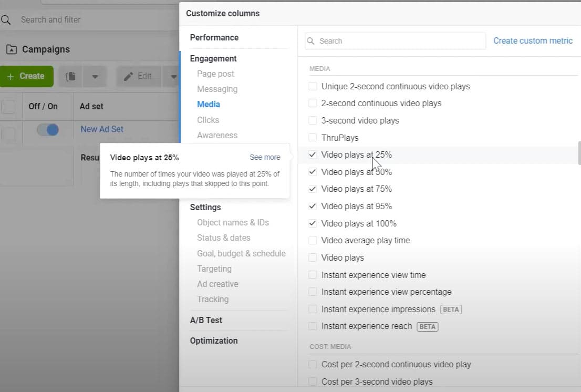
Task: Expand the Performance section
Action: tap(214, 37)
